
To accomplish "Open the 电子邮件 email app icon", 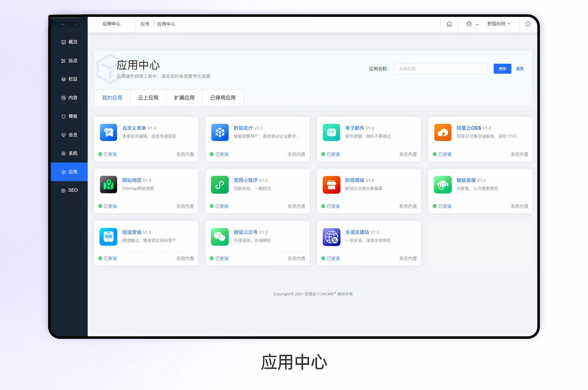I will 331,132.
